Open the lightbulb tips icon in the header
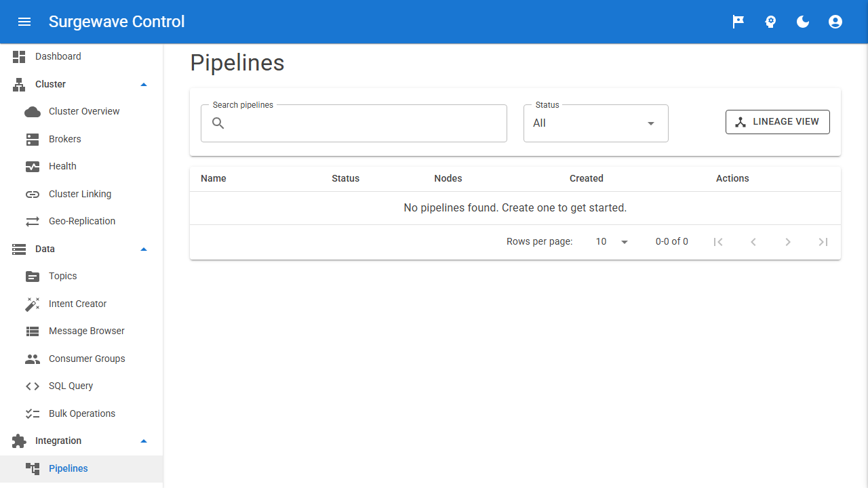 (770, 22)
